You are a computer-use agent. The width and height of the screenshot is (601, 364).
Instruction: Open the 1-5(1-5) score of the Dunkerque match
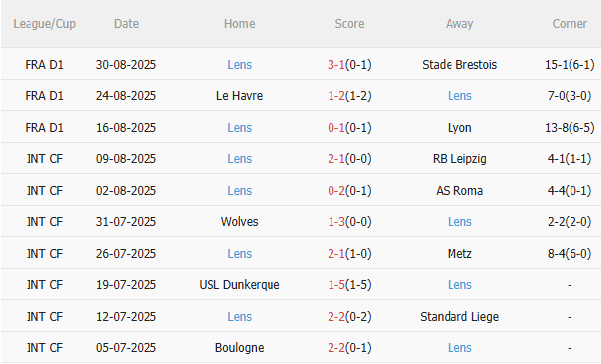(349, 284)
